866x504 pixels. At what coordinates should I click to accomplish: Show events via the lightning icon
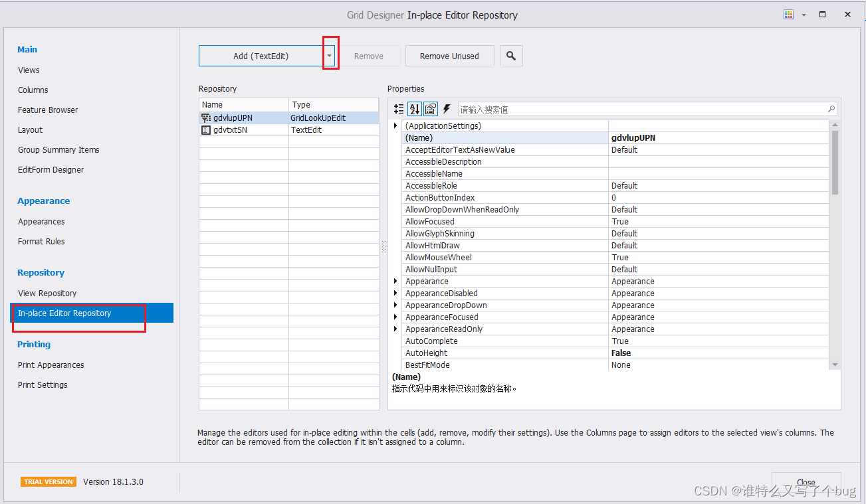point(447,108)
